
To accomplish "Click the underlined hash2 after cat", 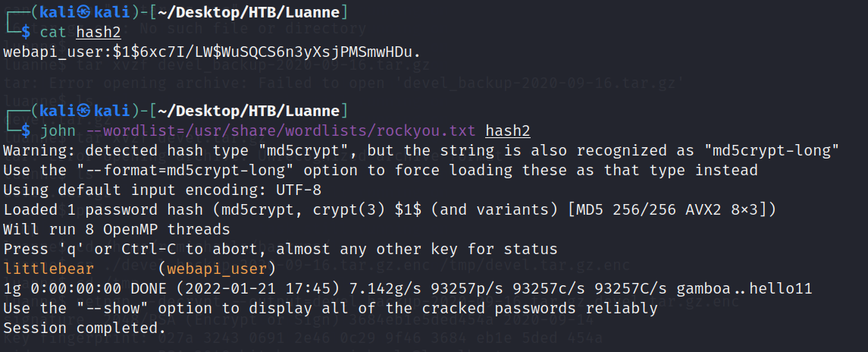I will (x=98, y=32).
